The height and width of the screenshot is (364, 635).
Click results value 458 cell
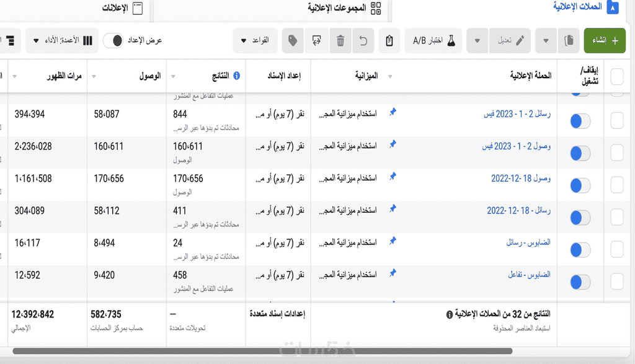pyautogui.click(x=180, y=275)
